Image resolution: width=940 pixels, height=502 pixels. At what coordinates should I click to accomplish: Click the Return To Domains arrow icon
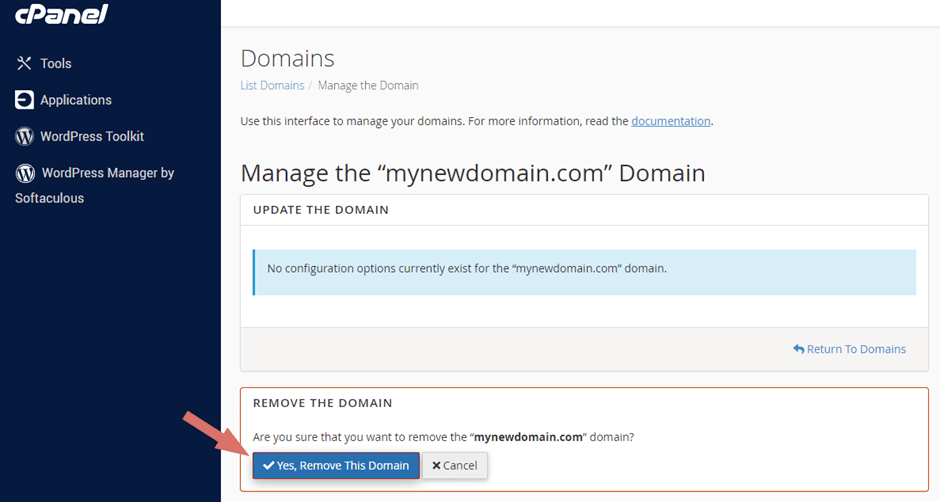(799, 348)
